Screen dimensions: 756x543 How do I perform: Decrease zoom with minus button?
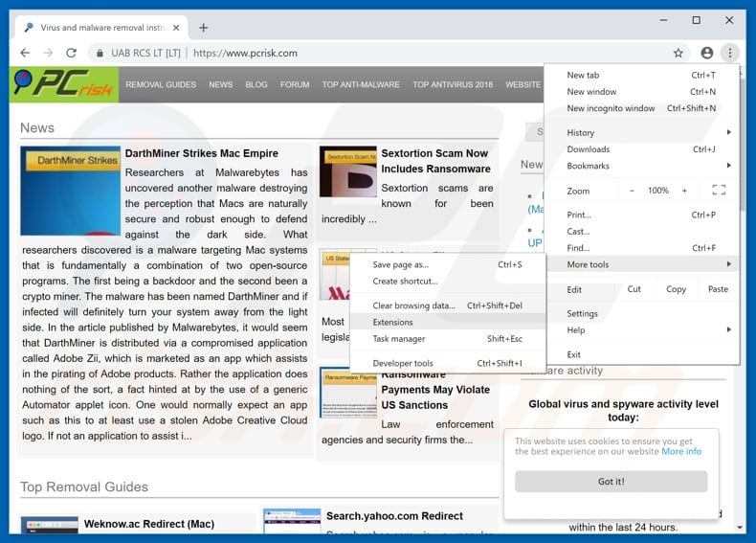632,191
